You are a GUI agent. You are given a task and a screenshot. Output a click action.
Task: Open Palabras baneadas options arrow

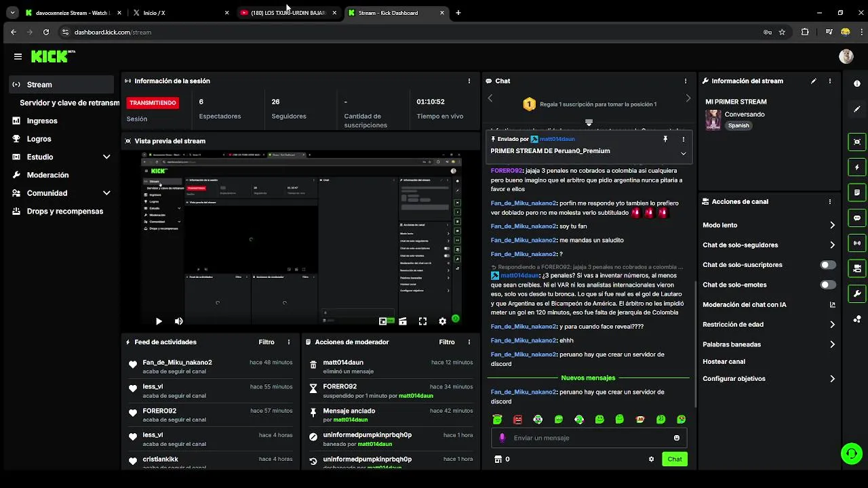(832, 344)
